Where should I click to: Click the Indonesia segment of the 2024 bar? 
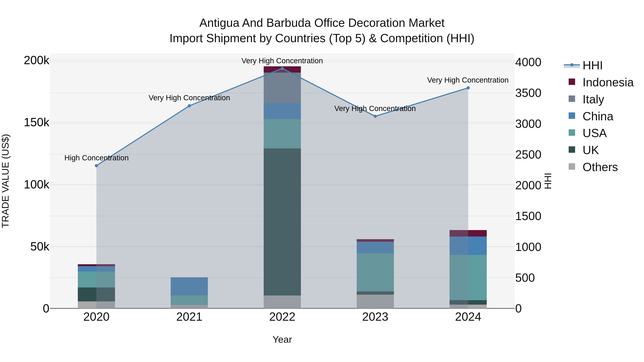[468, 233]
